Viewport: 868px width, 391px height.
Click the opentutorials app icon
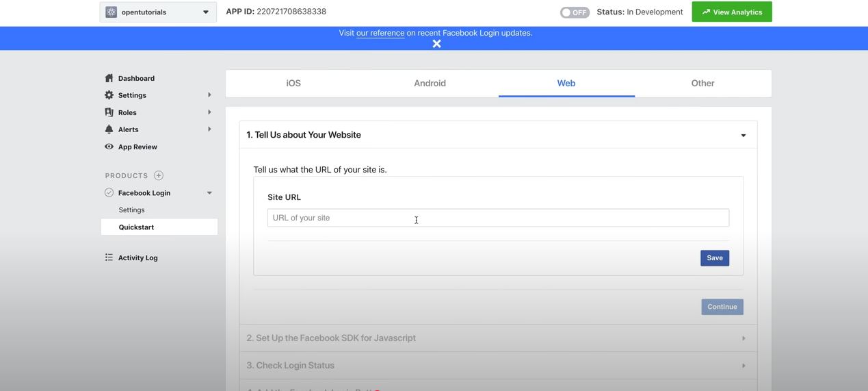(111, 12)
